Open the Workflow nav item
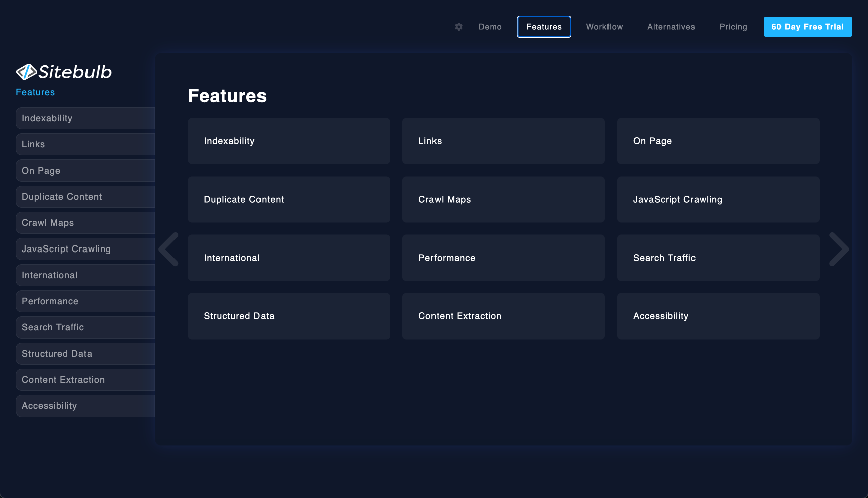 604,27
